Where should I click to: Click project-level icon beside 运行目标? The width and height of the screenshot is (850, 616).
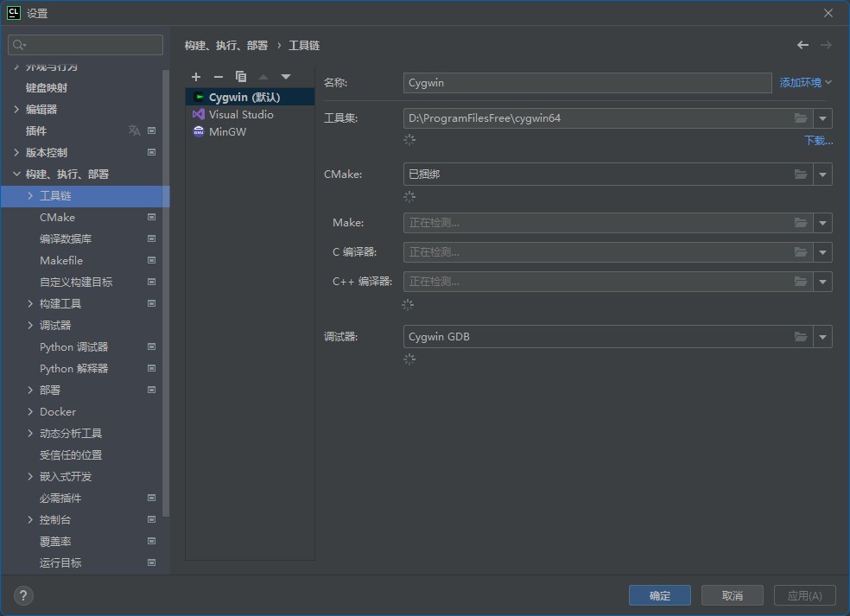[152, 562]
